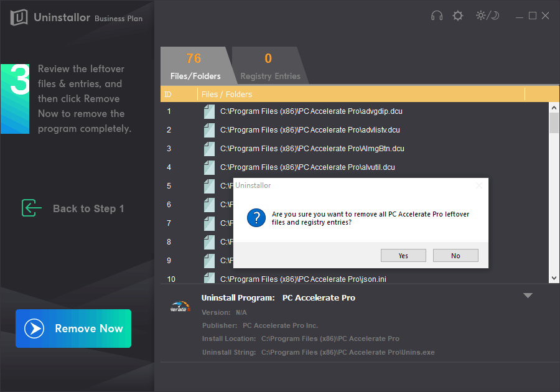
Task: Confirm removal with Yes button
Action: pyautogui.click(x=403, y=255)
